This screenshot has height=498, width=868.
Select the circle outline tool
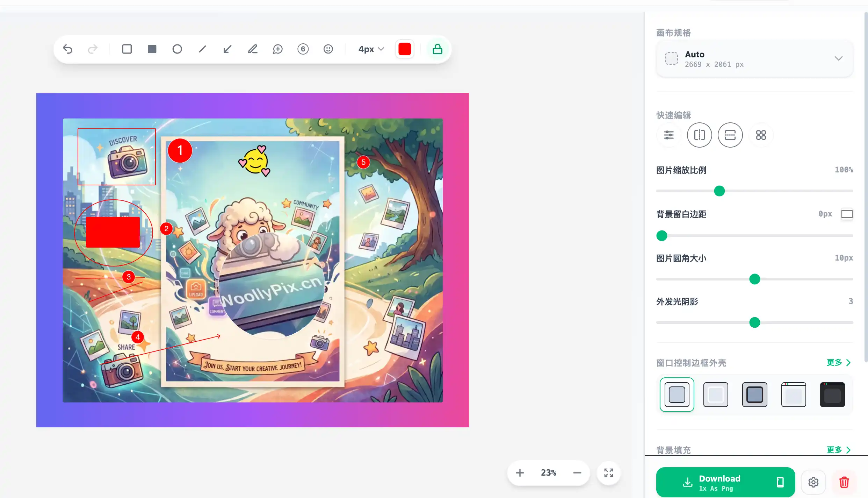pos(177,49)
